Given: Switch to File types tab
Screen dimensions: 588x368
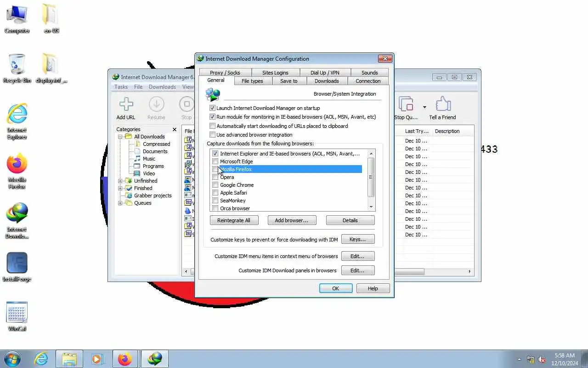Looking at the screenshot, I should click(x=252, y=81).
